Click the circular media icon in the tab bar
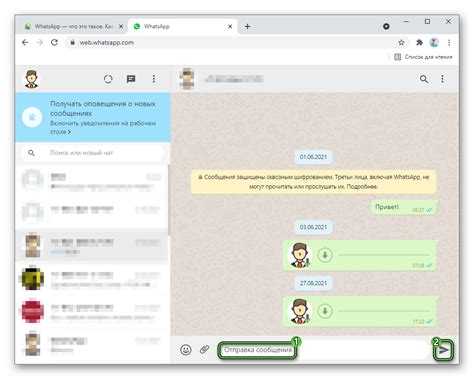 [x=386, y=26]
